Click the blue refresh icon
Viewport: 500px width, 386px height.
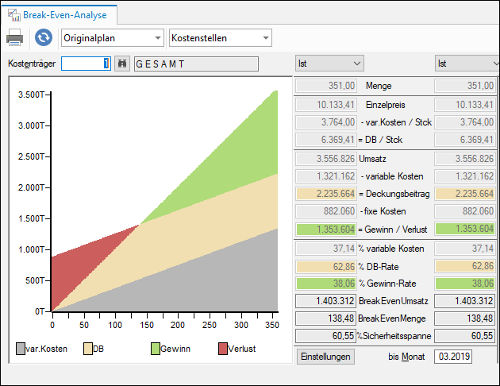pos(43,37)
